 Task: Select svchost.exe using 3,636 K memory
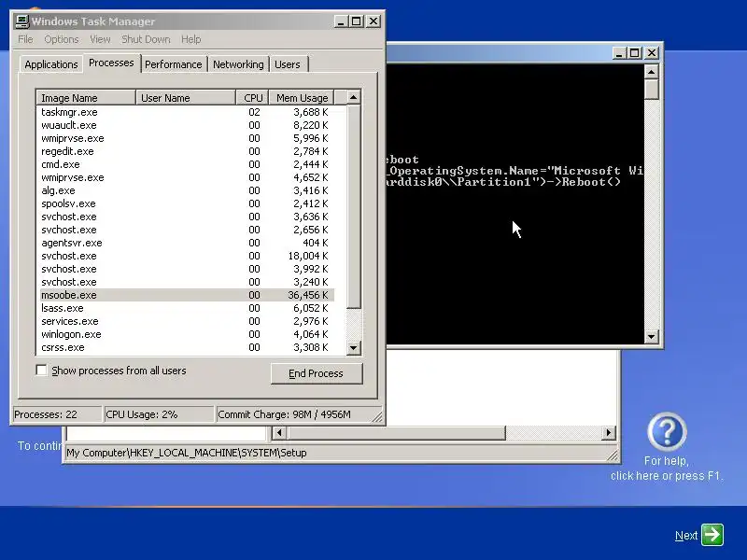coord(187,217)
